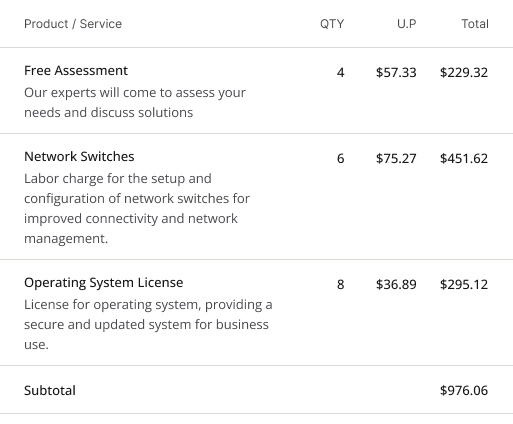Screen dimensions: 513x424
Task: Click the Total column header
Action: point(475,24)
